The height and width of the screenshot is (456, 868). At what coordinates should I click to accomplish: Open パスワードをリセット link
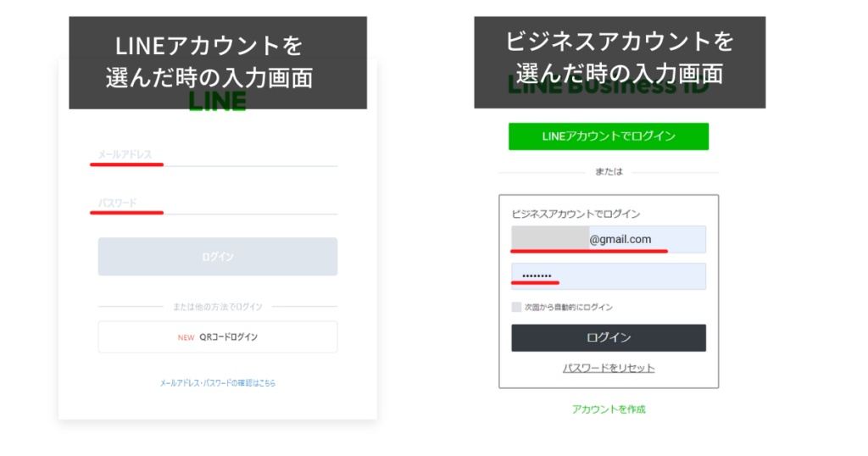(609, 368)
